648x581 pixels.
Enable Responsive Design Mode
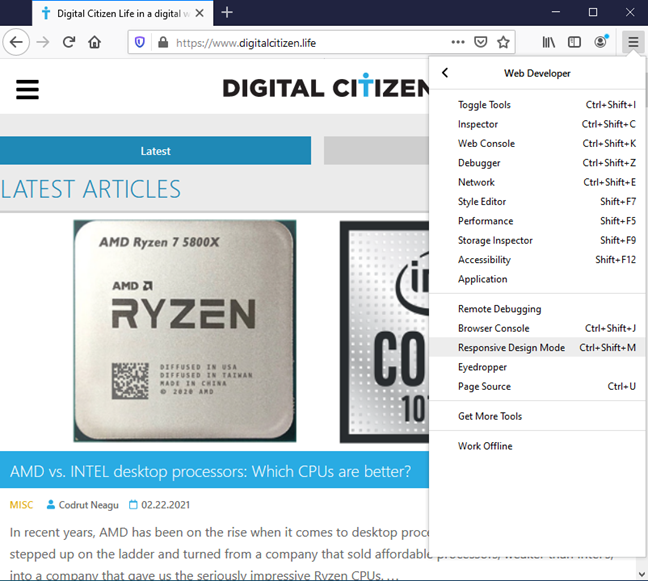coord(537,348)
